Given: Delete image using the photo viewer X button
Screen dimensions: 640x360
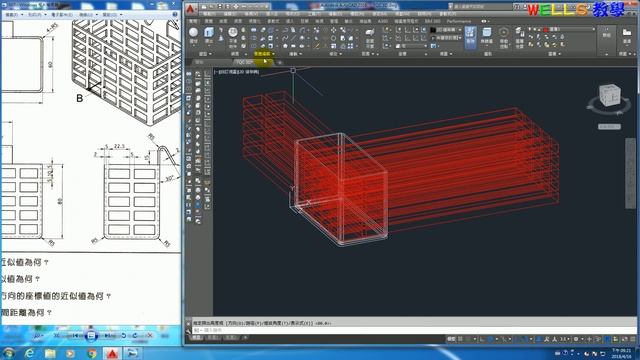Looking at the screenshot, I should pyautogui.click(x=149, y=336).
